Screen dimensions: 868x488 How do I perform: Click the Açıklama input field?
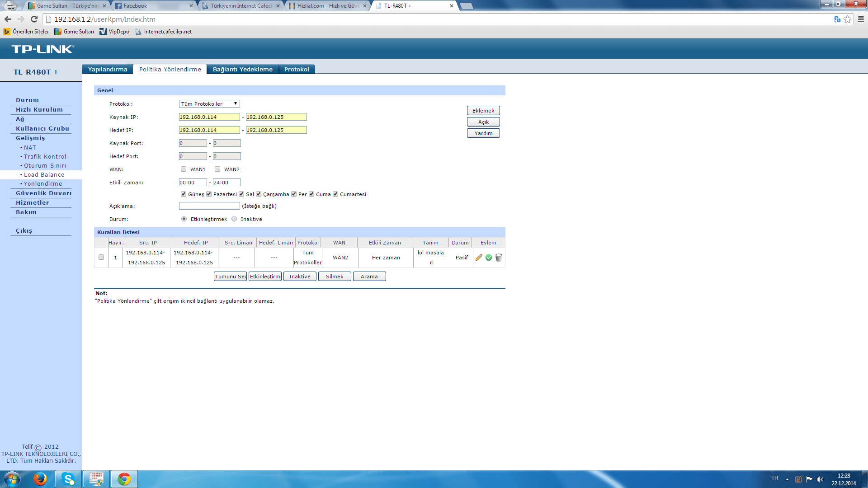point(209,206)
